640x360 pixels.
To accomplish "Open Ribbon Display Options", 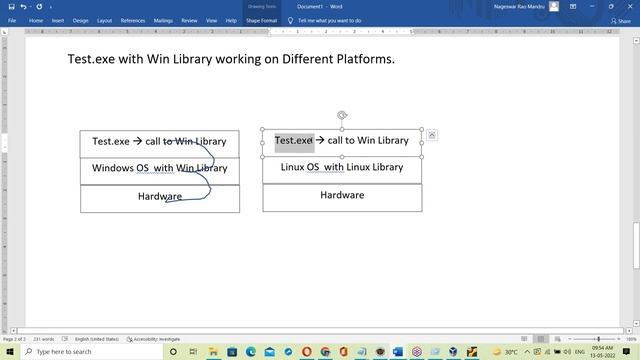I will tap(573, 7).
